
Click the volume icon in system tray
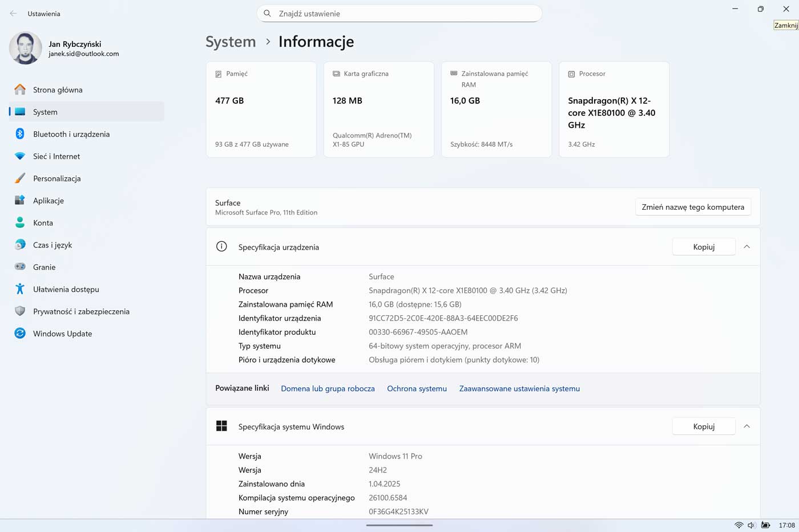click(752, 525)
